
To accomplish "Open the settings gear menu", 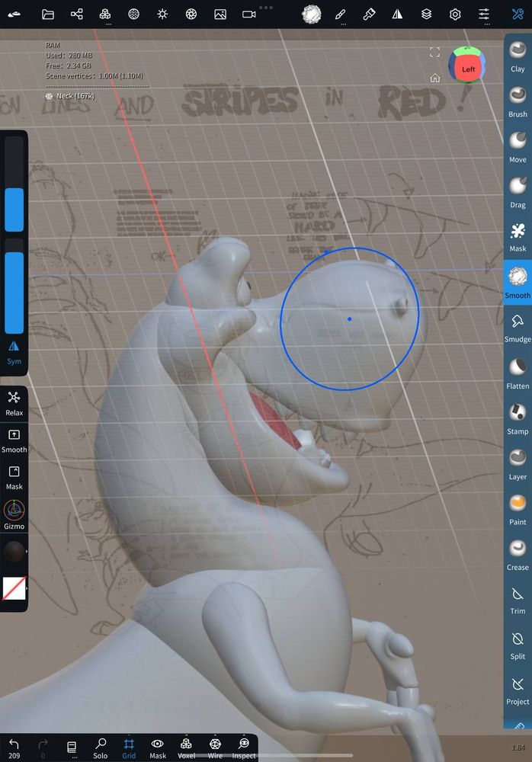I will tap(455, 14).
